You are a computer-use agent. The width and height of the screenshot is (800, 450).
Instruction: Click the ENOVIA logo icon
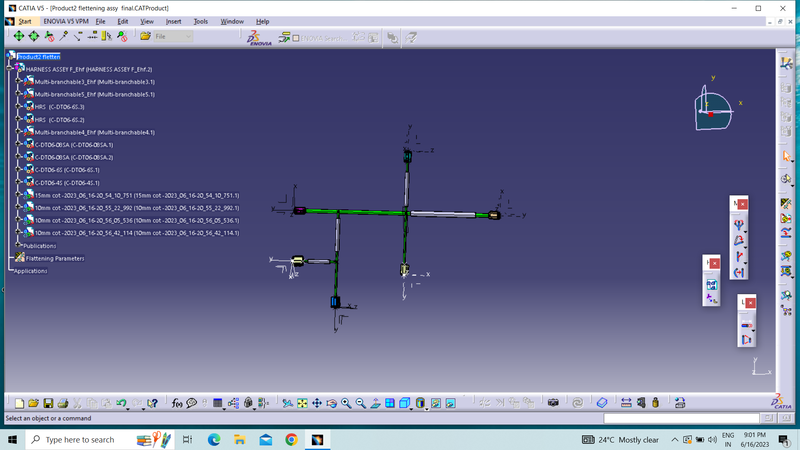(259, 38)
